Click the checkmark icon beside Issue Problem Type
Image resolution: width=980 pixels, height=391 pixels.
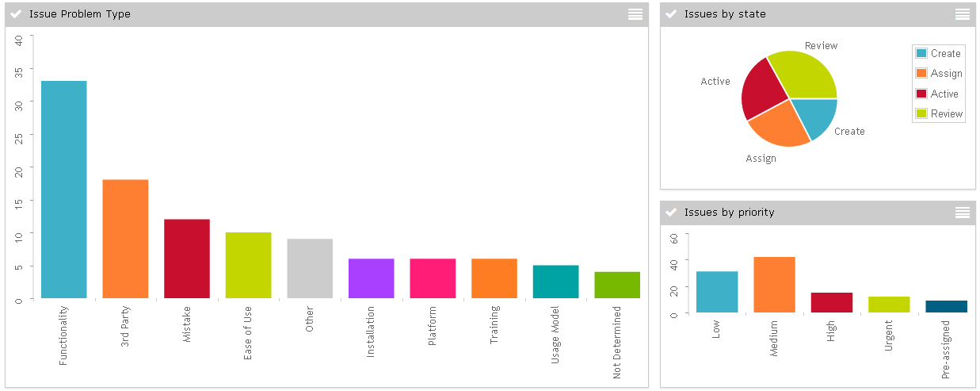[16, 14]
